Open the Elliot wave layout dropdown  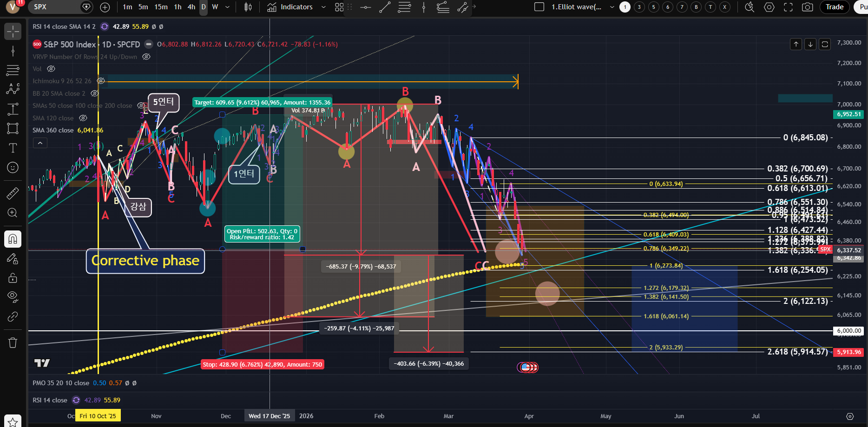coord(612,7)
